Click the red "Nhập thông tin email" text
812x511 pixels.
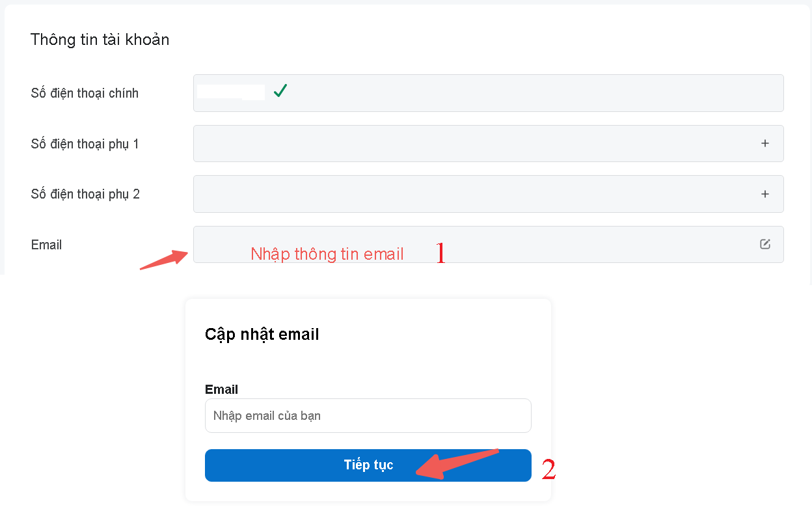(327, 254)
